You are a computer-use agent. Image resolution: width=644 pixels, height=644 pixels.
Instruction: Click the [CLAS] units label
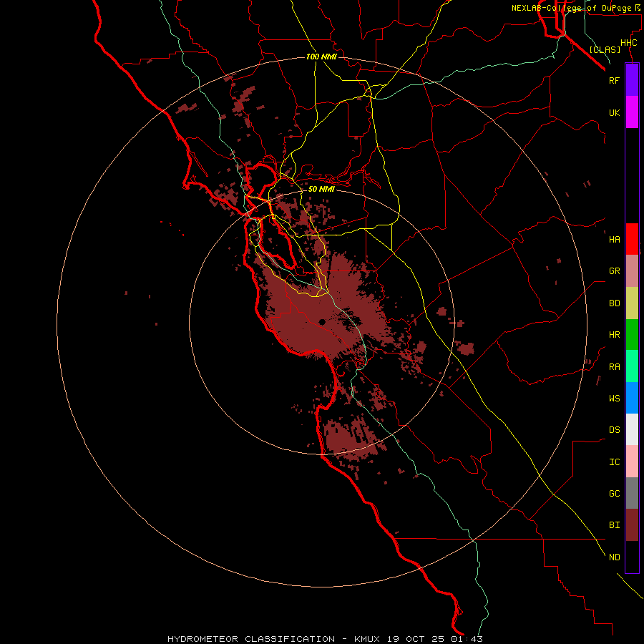coord(605,49)
